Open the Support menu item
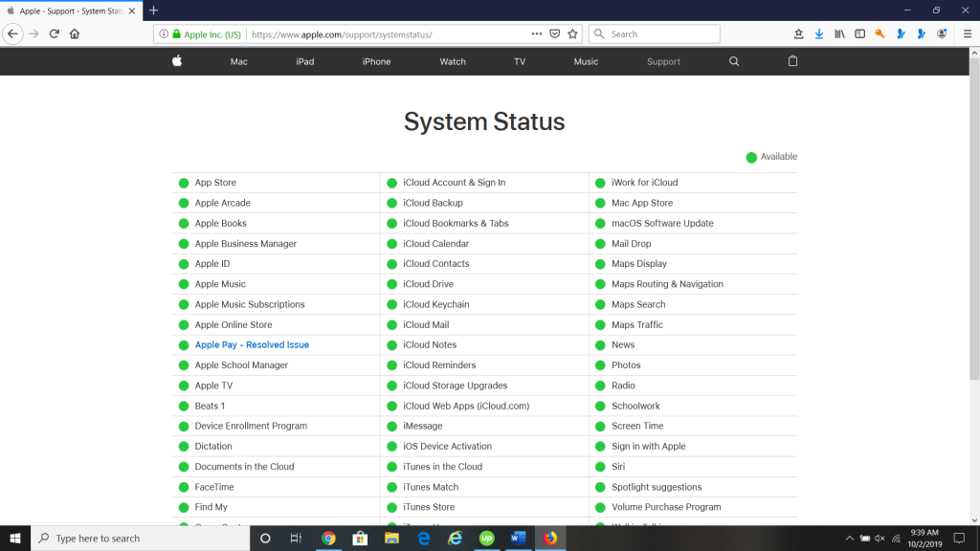 (663, 61)
